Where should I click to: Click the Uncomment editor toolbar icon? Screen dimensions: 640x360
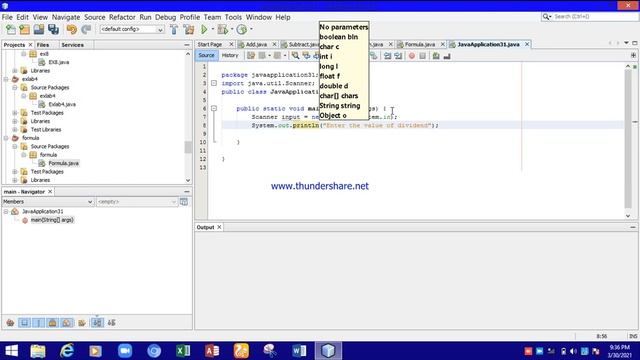[x=447, y=56]
